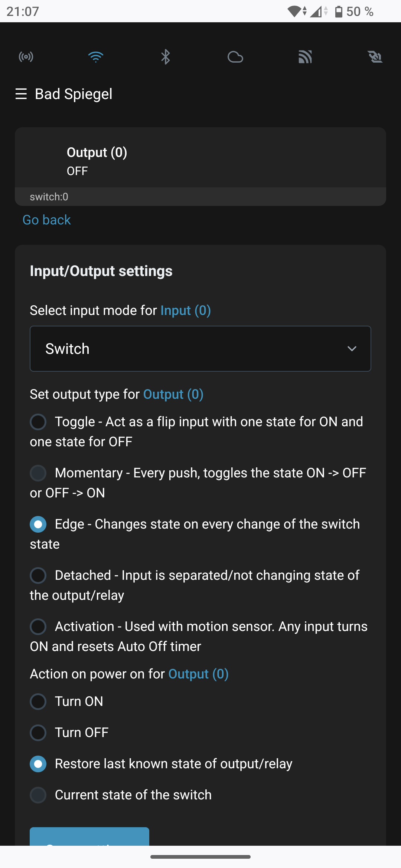Select Toggle output type radio button
Image resolution: width=401 pixels, height=868 pixels.
coord(38,422)
